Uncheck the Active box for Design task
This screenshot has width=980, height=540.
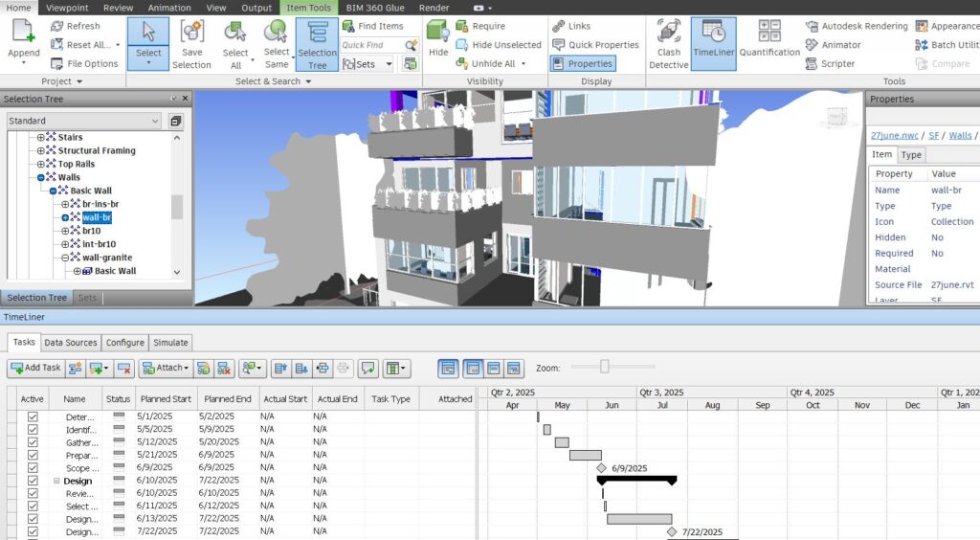(33, 481)
